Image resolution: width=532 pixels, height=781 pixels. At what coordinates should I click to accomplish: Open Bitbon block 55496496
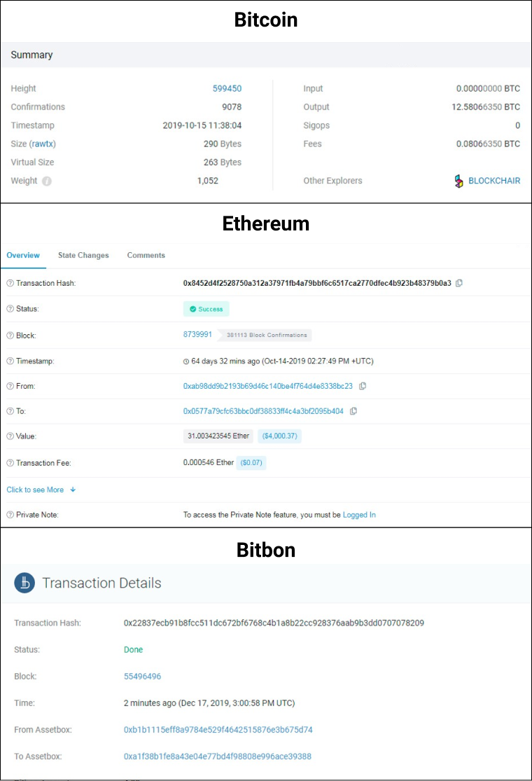[142, 677]
